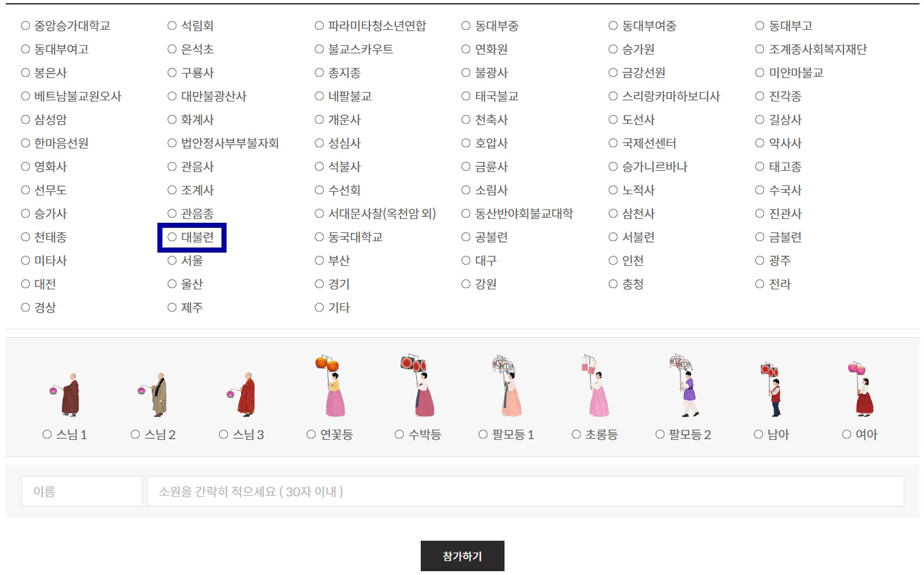The image size is (924, 575).
Task: Submit with the 참가하기 button
Action: coord(463,557)
